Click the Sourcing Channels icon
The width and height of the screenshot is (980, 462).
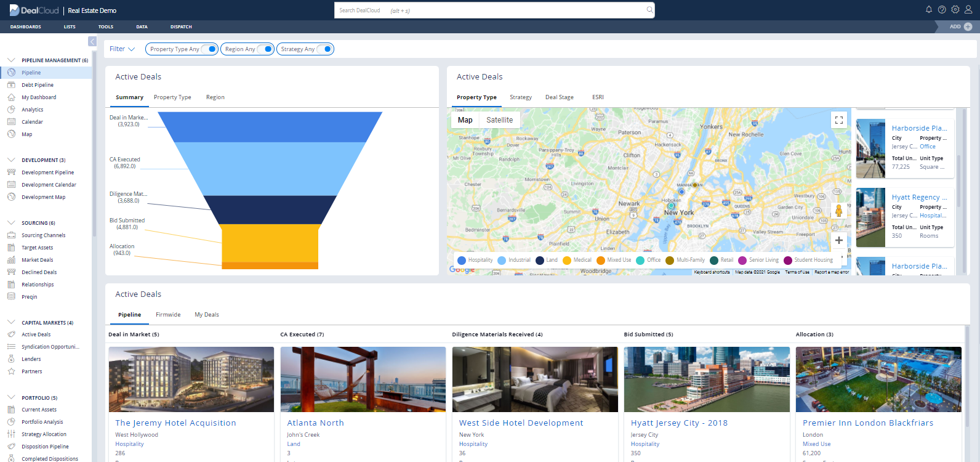11,235
